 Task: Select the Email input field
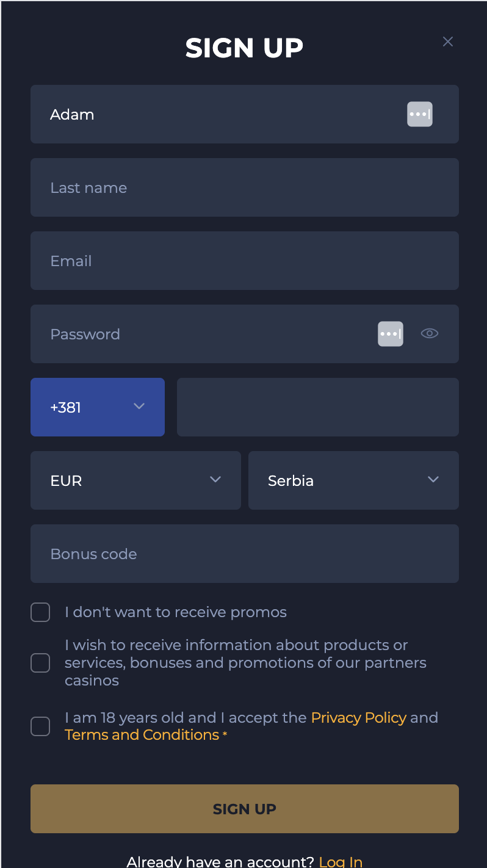tap(244, 261)
